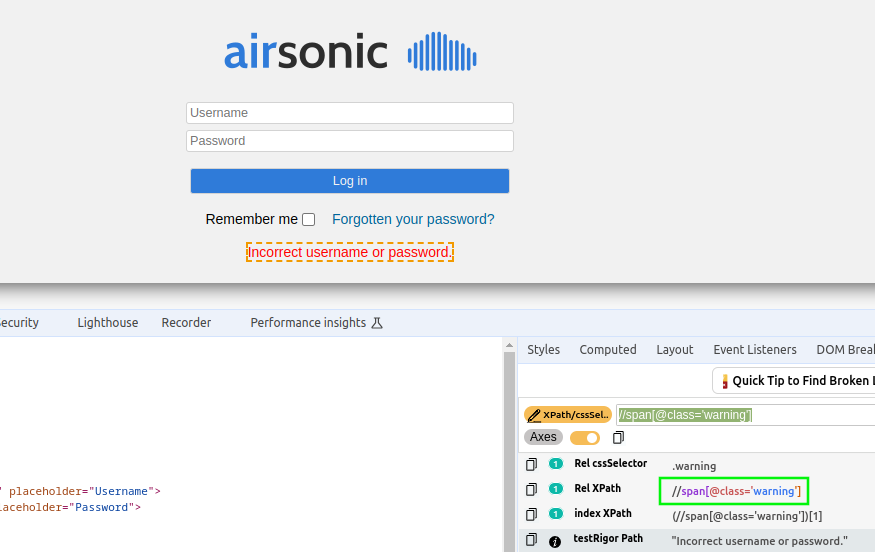Click the copy icon beside the Axes toggle
This screenshot has height=552, width=875.
(x=618, y=438)
